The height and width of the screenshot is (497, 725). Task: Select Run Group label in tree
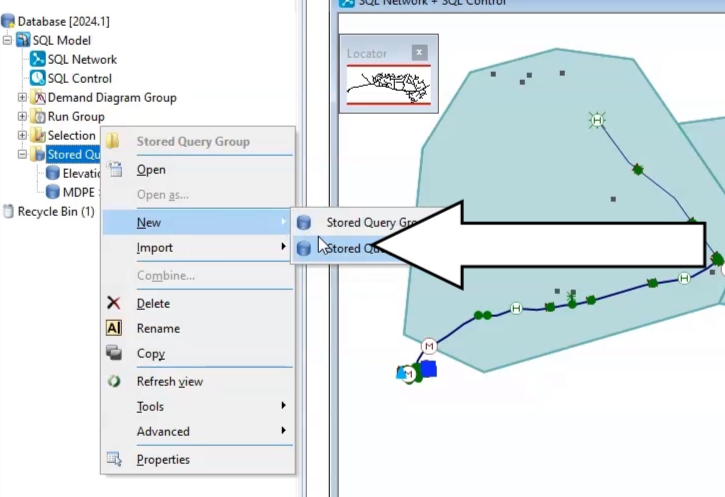coord(76,117)
